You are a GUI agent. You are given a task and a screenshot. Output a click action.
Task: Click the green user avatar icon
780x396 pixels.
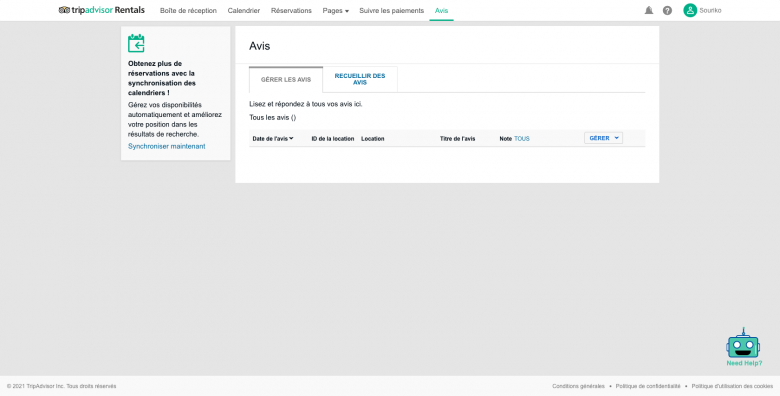[690, 10]
